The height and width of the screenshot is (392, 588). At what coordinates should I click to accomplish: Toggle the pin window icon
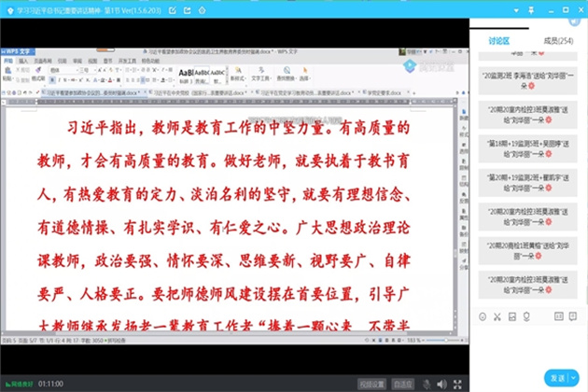(531, 10)
